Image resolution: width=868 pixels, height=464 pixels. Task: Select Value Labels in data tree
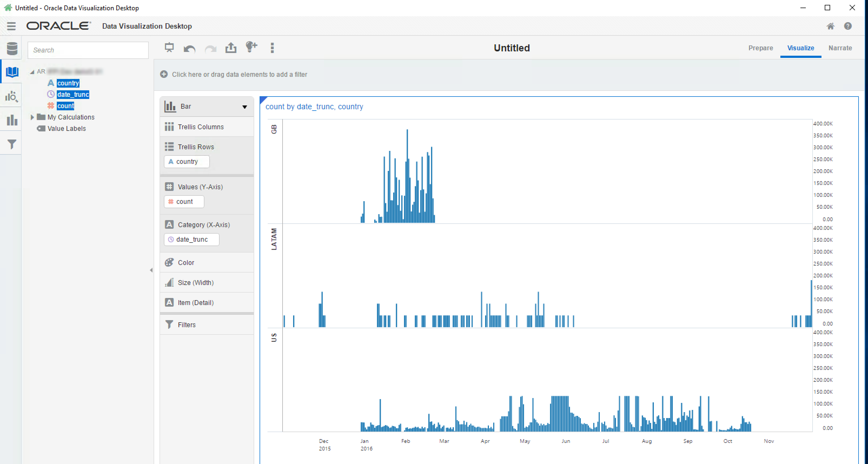[x=66, y=128]
